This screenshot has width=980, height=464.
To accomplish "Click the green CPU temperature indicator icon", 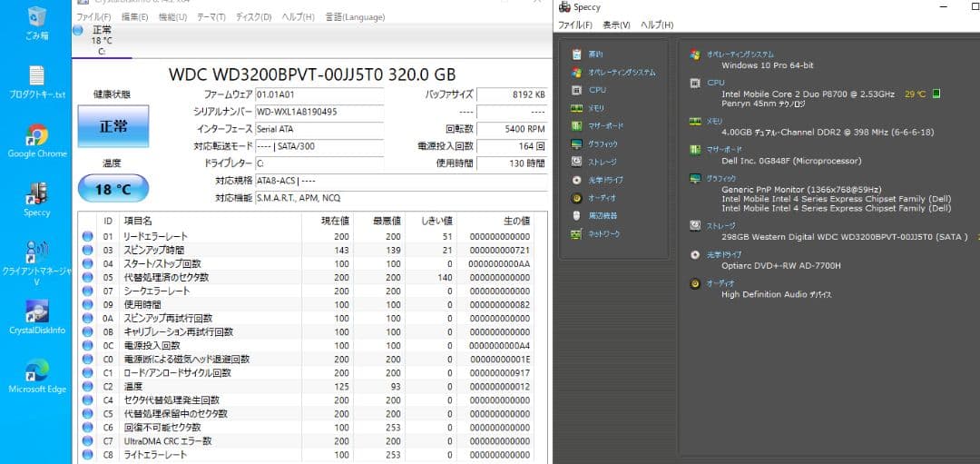I will click(936, 94).
